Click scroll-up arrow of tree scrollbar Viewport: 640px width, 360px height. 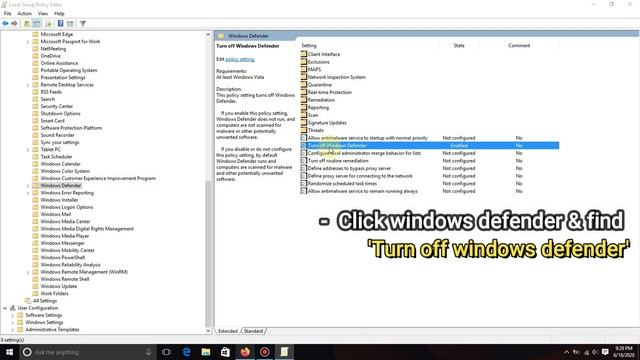[x=208, y=35]
